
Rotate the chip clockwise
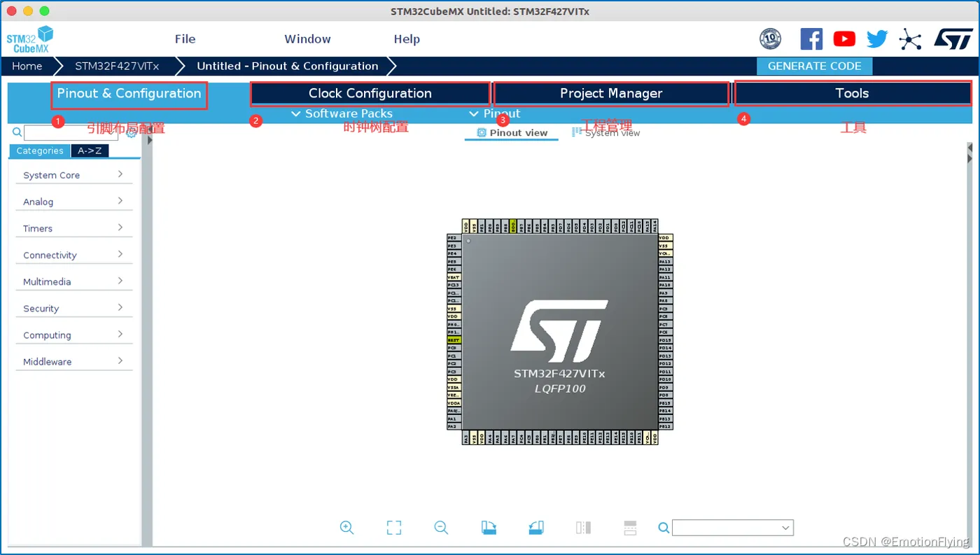[x=489, y=528]
